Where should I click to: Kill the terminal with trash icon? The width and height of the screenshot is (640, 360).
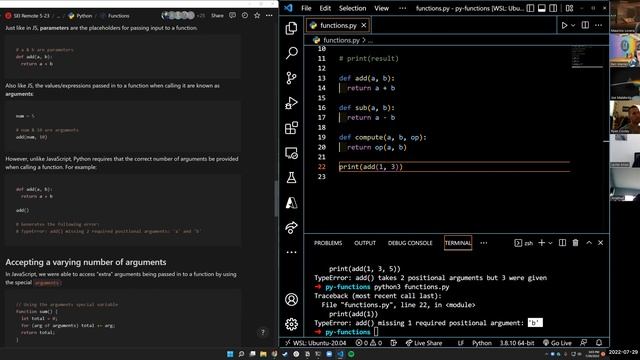tap(576, 242)
